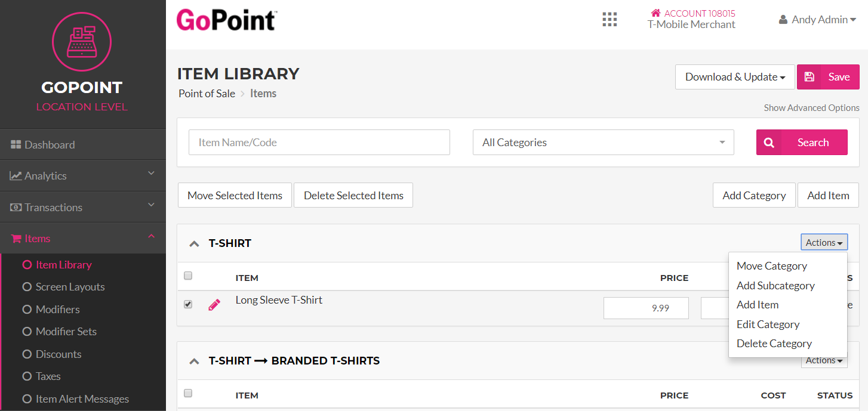Open the Download & Update dropdown
The width and height of the screenshot is (868, 411).
pyautogui.click(x=735, y=76)
